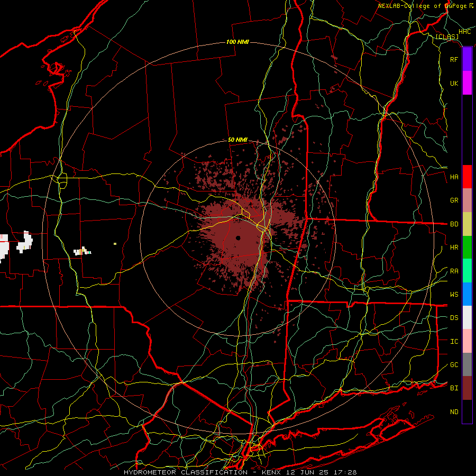Click the 50 NMI range ring label
This screenshot has width=476, height=476.
click(237, 140)
